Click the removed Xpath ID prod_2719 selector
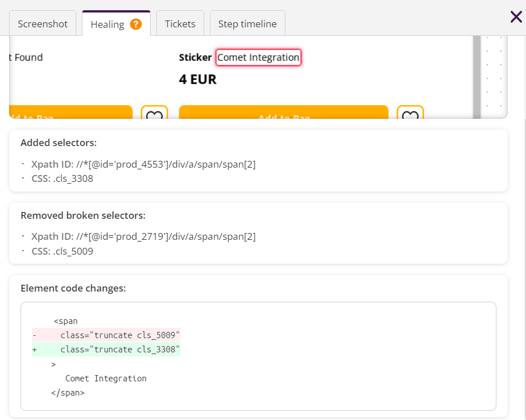Viewport: 526px width, 420px height. point(143,236)
